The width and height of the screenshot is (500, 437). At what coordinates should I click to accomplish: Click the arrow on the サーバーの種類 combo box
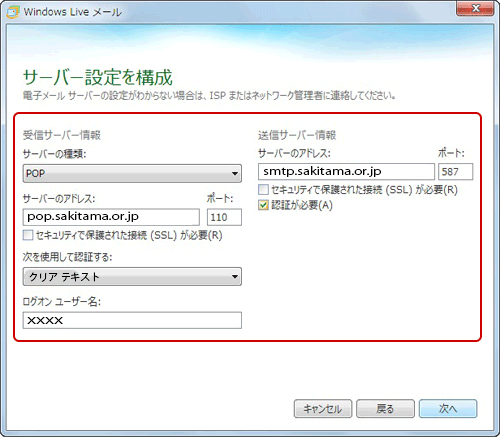click(x=235, y=174)
